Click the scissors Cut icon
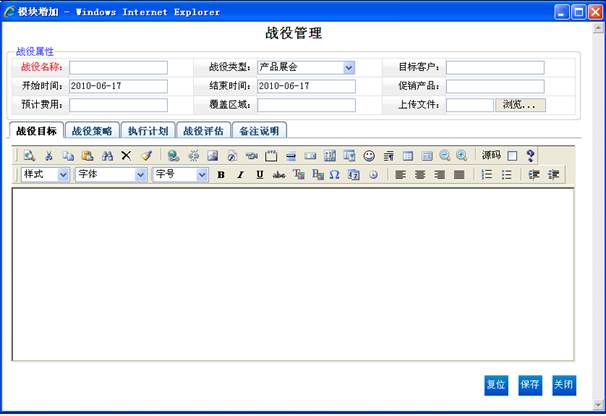Viewport: 606px width, 416px height. (x=49, y=156)
